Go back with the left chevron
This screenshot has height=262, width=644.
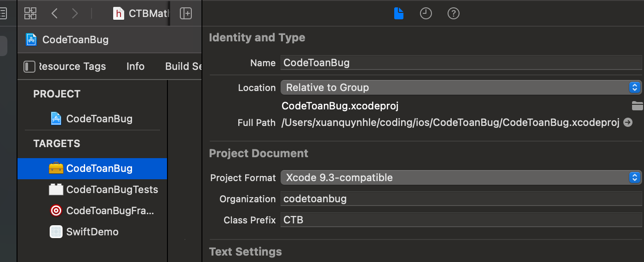(54, 13)
